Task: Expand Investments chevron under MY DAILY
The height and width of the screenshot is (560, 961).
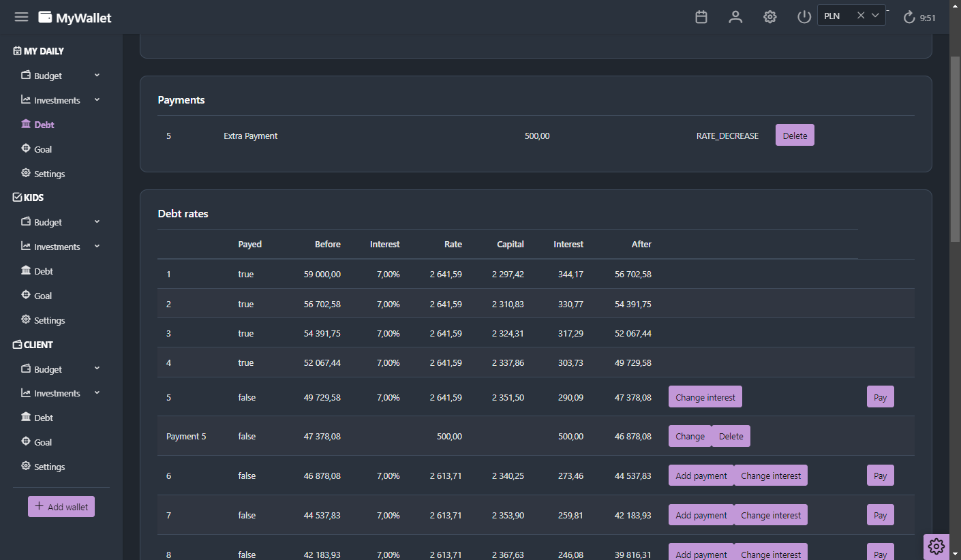Action: (x=97, y=99)
